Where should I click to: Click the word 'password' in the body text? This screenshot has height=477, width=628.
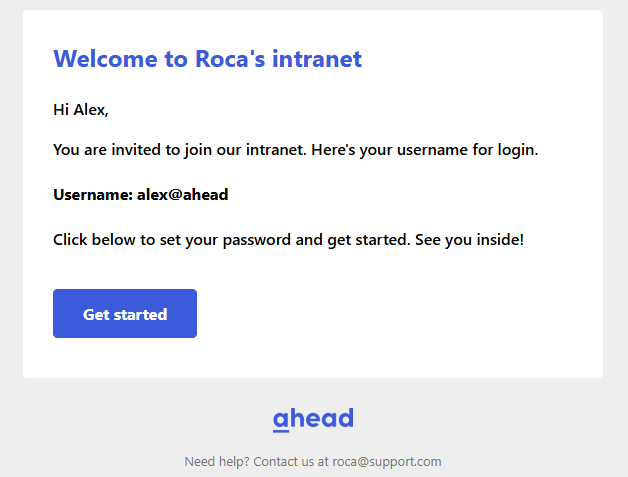click(257, 240)
